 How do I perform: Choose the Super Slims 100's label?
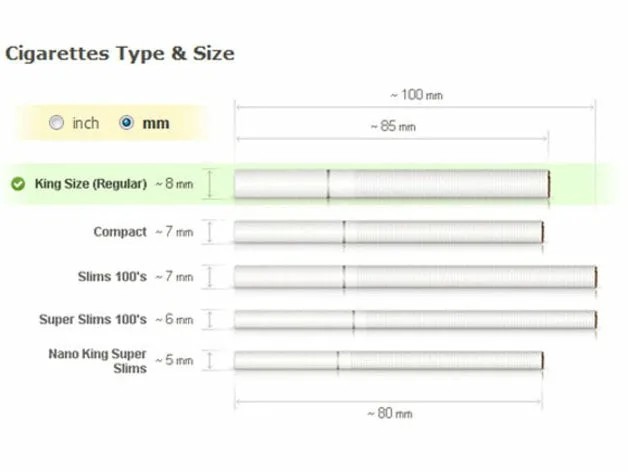93,319
